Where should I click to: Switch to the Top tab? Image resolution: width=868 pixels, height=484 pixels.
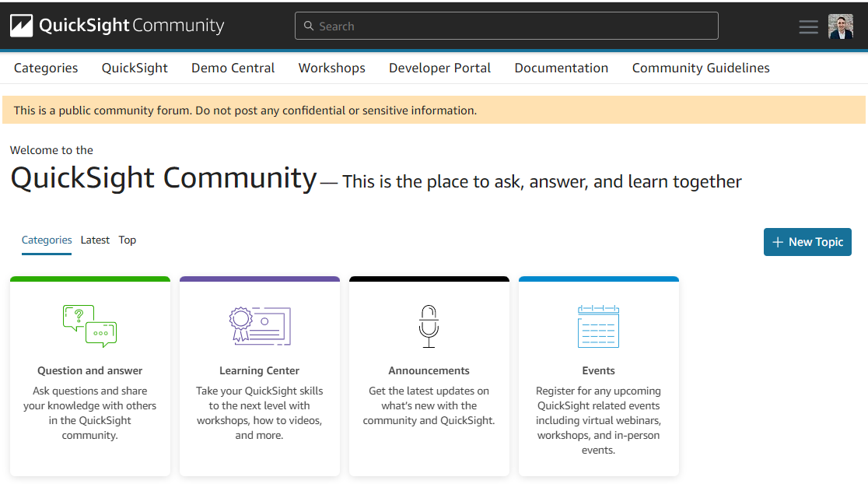pos(128,240)
